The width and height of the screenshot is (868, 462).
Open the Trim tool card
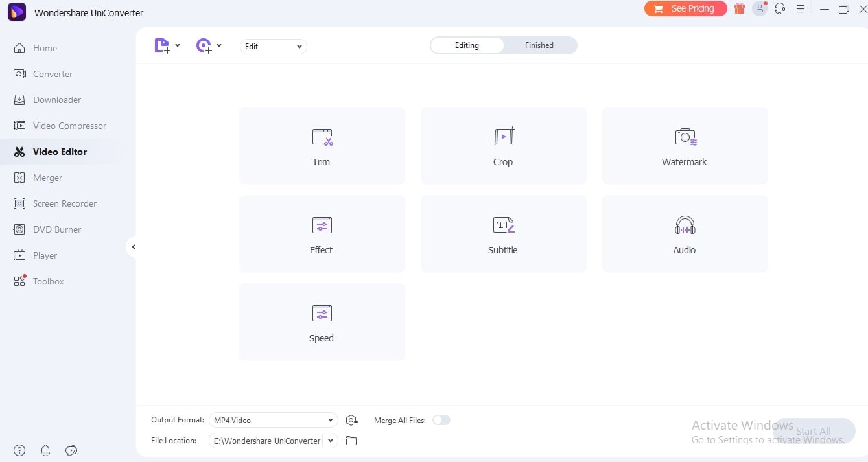322,146
